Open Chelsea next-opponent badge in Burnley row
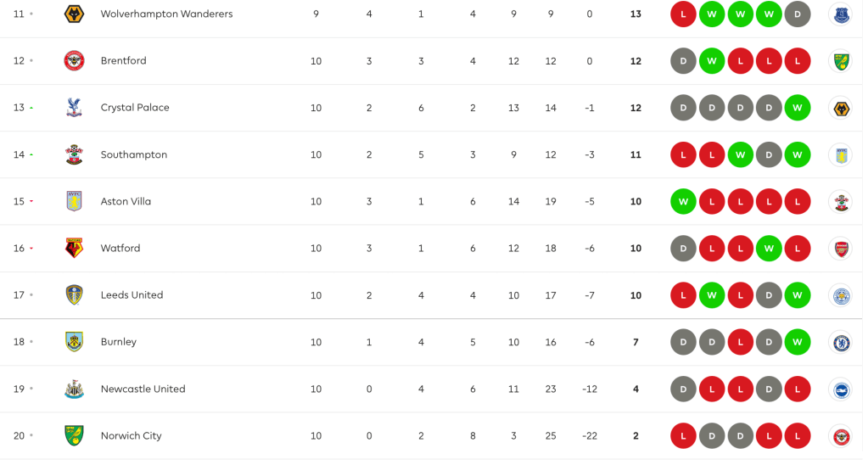Screen dimensions: 868x465 coord(840,342)
